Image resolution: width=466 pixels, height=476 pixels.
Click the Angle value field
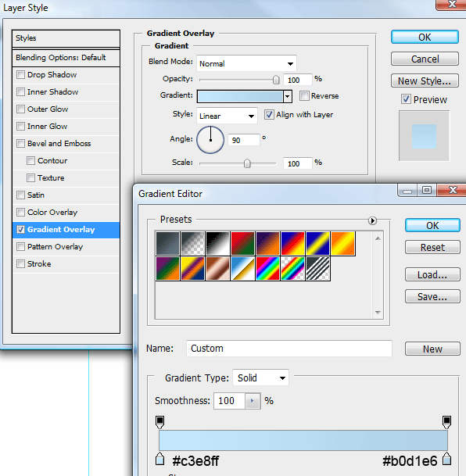[244, 140]
